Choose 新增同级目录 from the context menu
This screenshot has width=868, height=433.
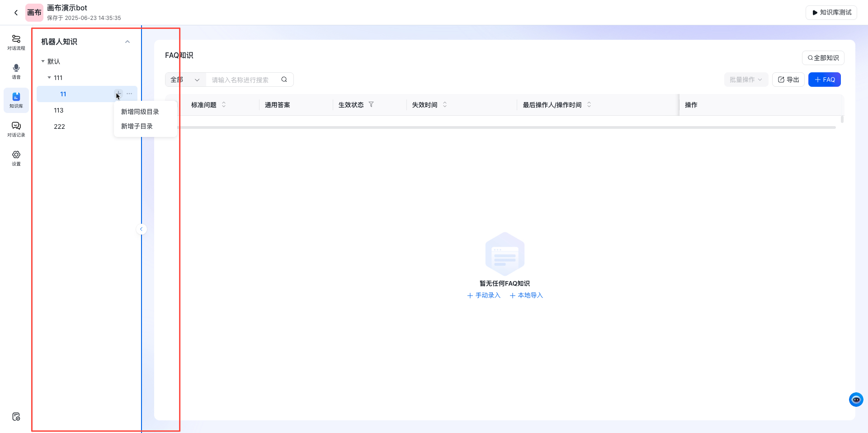139,112
